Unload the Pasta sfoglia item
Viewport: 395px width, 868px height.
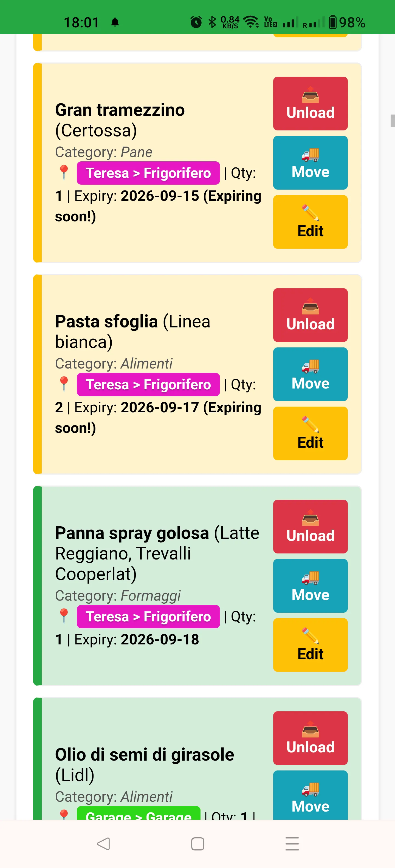coord(310,315)
